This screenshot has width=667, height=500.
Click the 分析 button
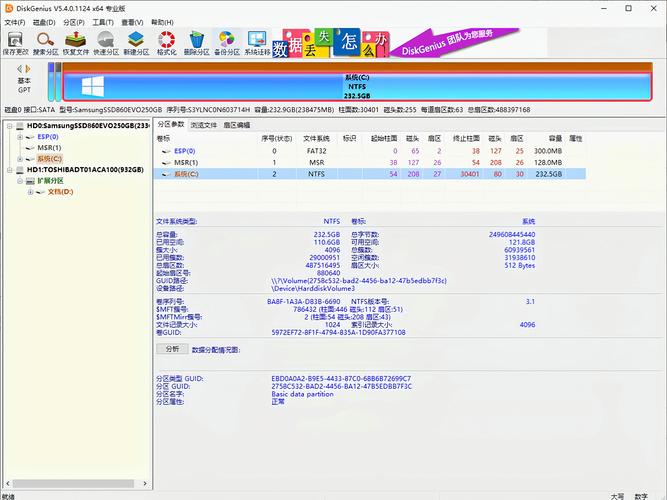pos(172,349)
